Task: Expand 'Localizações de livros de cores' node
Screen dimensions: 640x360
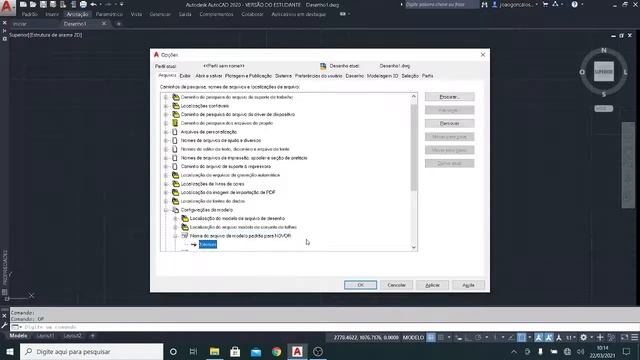Action: click(x=166, y=184)
